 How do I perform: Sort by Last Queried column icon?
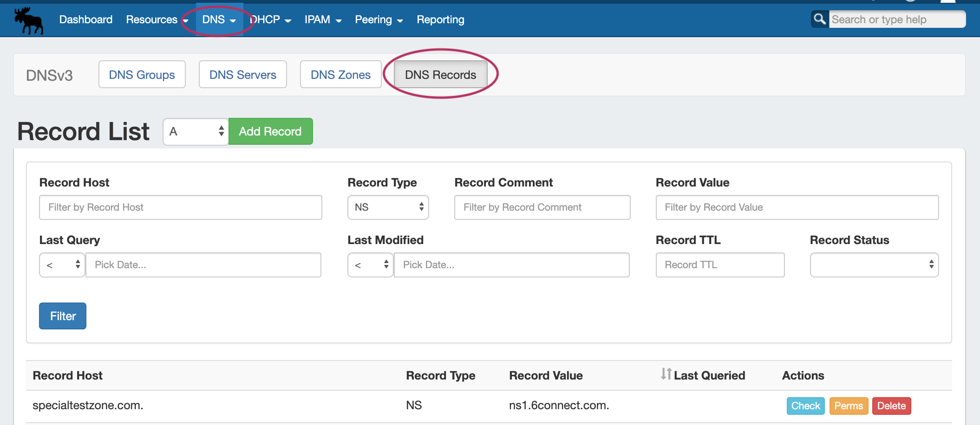666,374
